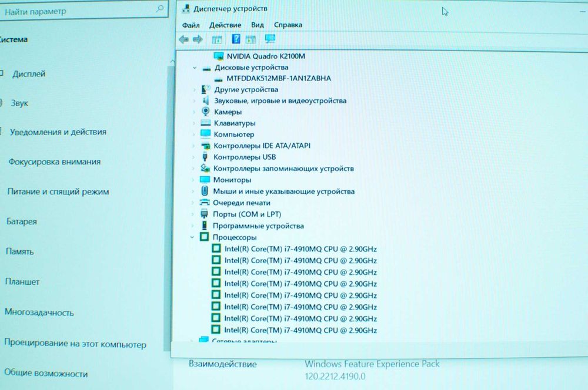
Task: Click the Найти параметр search field
Action: (83, 11)
